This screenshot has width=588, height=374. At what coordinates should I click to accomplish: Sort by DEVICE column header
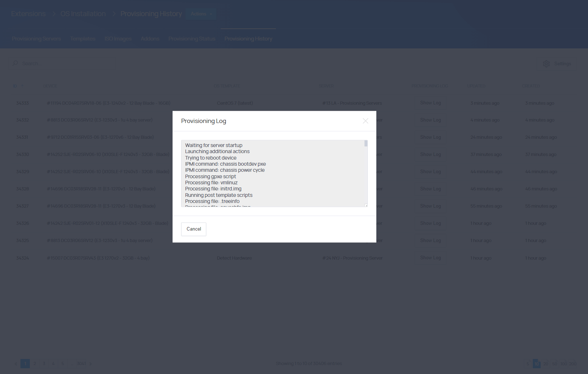(x=50, y=86)
